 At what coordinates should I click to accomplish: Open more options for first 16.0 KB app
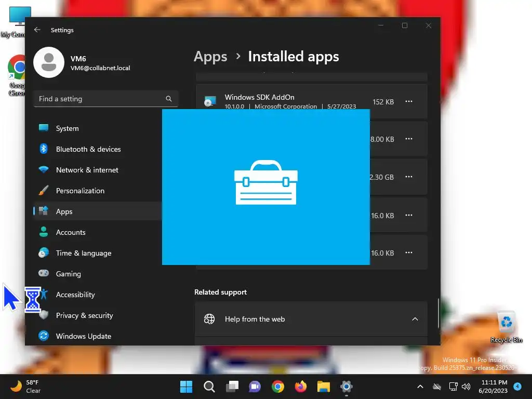pos(409,215)
